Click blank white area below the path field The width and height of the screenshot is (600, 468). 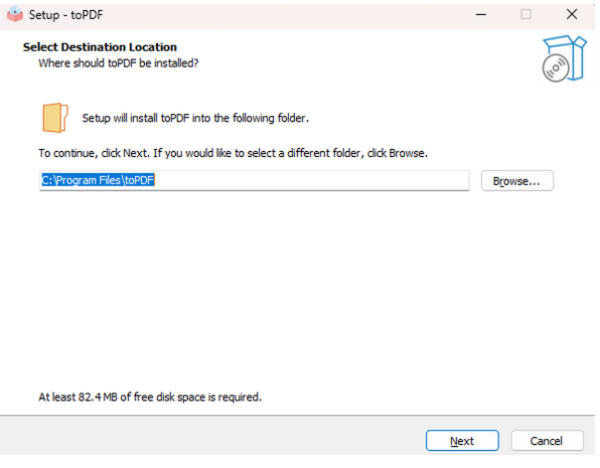[297, 287]
